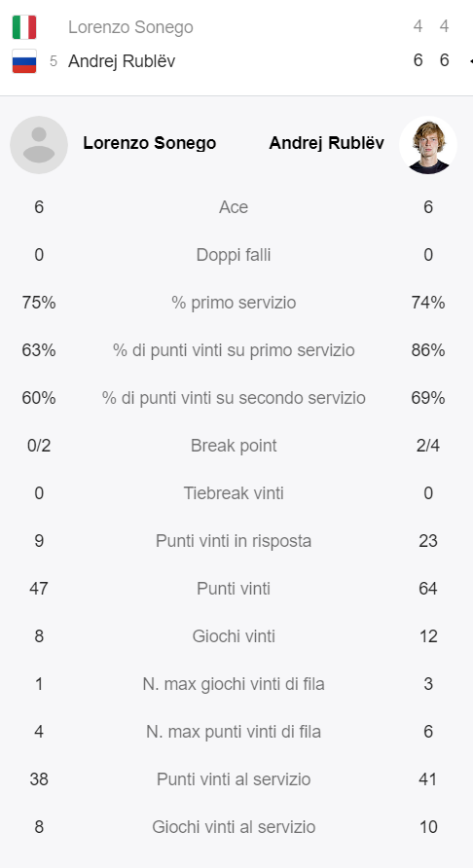Click Rublëv's 64 Punti vinti value
This screenshot has height=868, width=473.
(x=428, y=589)
